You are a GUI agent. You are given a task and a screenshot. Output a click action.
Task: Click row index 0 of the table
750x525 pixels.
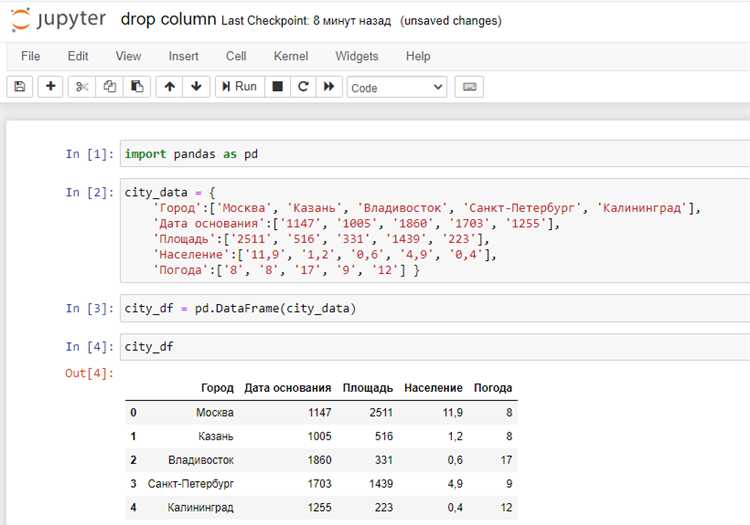133,412
